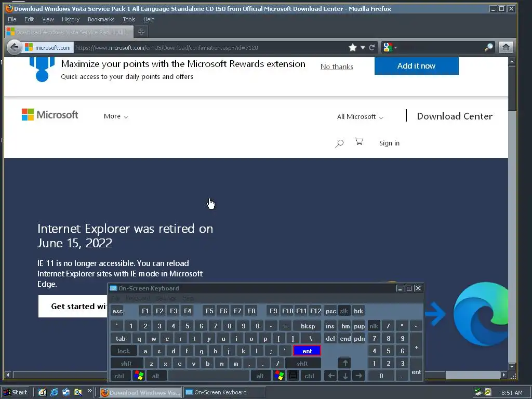Screen dimensions: 532x399
Task: Click in the Firefox URL address field
Action: point(210,47)
